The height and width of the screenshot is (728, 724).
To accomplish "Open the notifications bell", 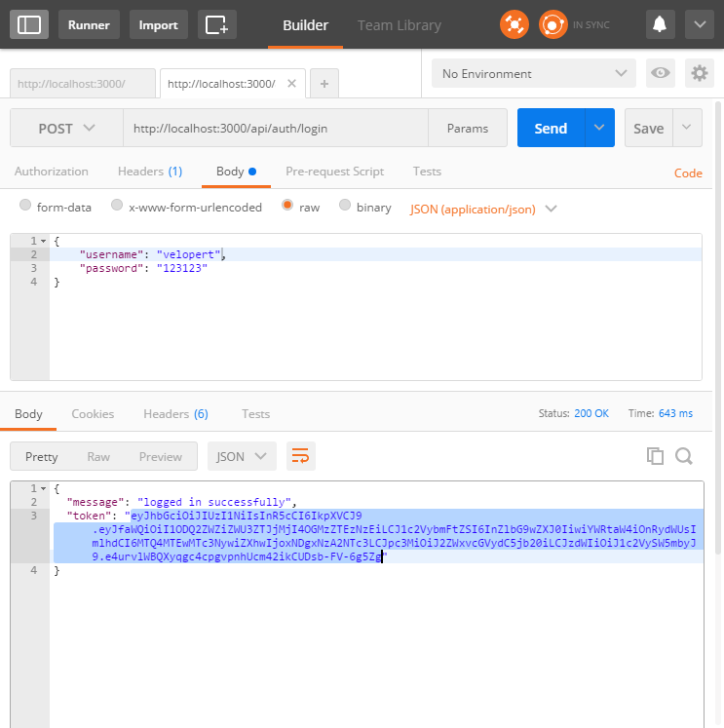I will tap(661, 24).
